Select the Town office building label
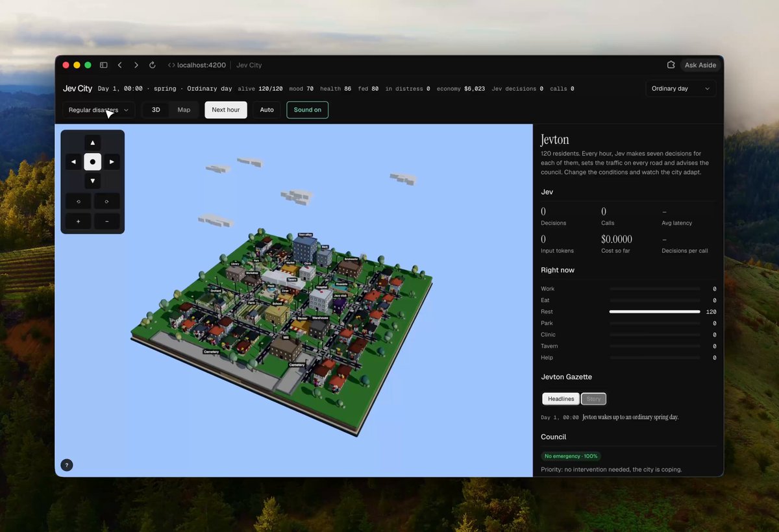779x532 pixels. click(305, 235)
